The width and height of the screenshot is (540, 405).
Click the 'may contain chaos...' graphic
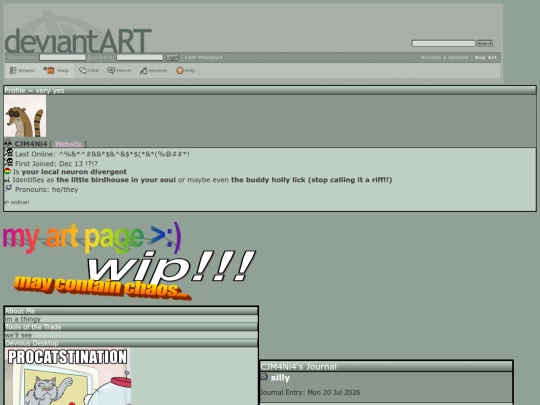coord(102,288)
